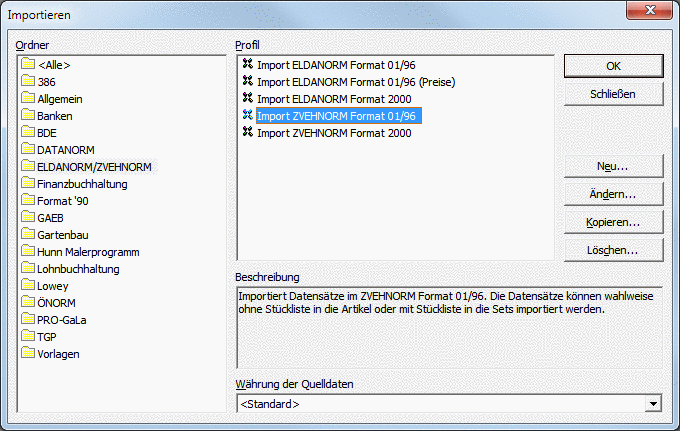Click the ÖNORM folder icon
Image resolution: width=680 pixels, height=431 pixels.
point(28,302)
